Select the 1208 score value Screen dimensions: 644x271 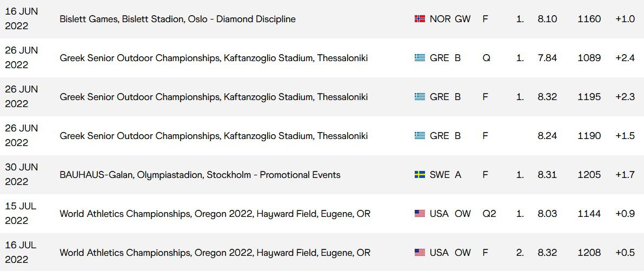589,253
